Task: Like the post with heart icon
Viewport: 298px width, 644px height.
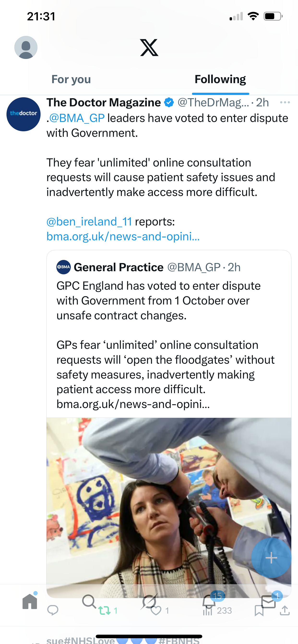Action: tap(156, 610)
